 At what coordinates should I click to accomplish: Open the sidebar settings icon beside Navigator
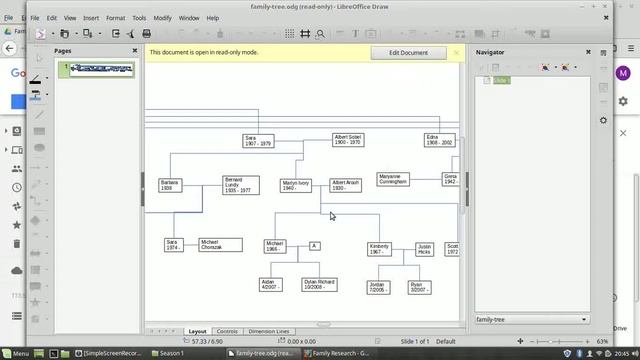pyautogui.click(x=603, y=120)
